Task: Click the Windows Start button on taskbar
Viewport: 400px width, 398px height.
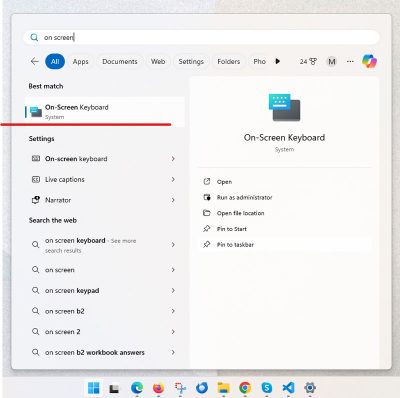Action: [93, 388]
